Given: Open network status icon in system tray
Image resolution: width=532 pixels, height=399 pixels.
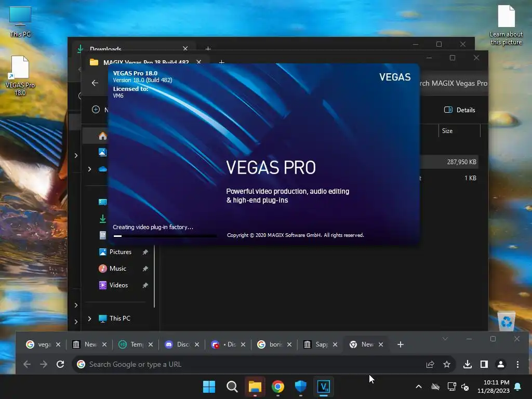Looking at the screenshot, I should click(x=451, y=387).
